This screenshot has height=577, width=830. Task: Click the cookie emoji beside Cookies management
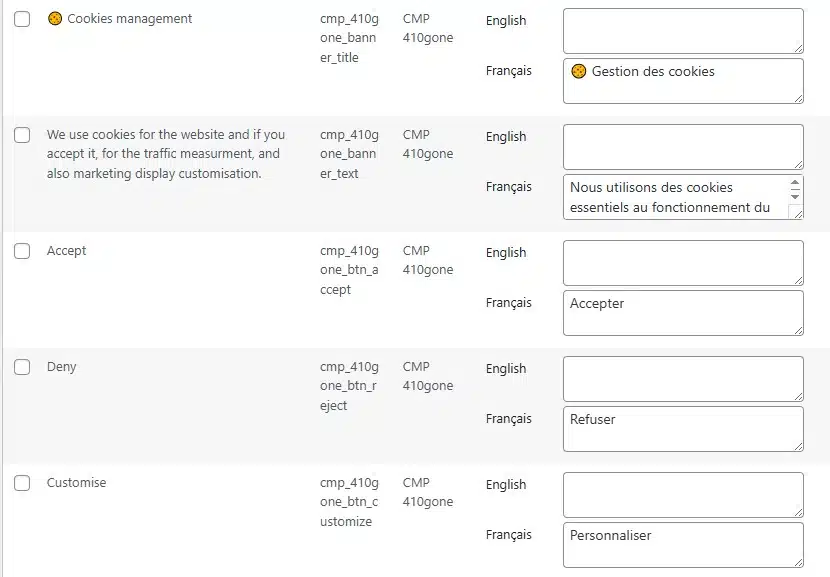coord(57,17)
